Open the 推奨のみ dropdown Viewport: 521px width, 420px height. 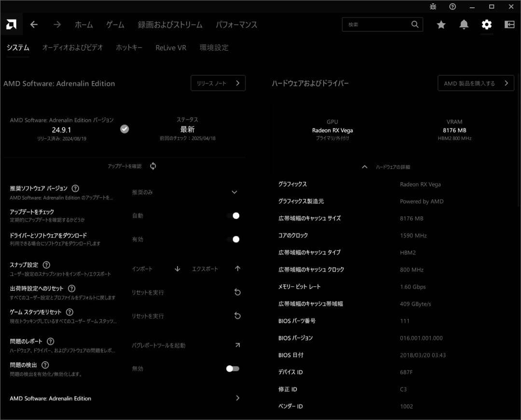tap(234, 192)
